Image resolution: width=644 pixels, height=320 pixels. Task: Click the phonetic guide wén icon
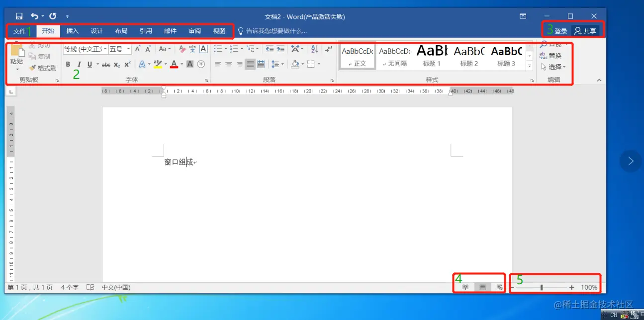point(192,49)
